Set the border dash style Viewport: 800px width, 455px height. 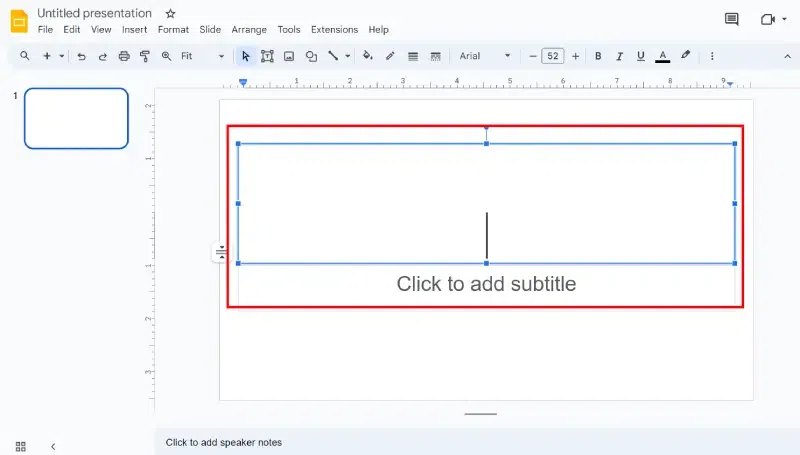pyautogui.click(x=435, y=56)
